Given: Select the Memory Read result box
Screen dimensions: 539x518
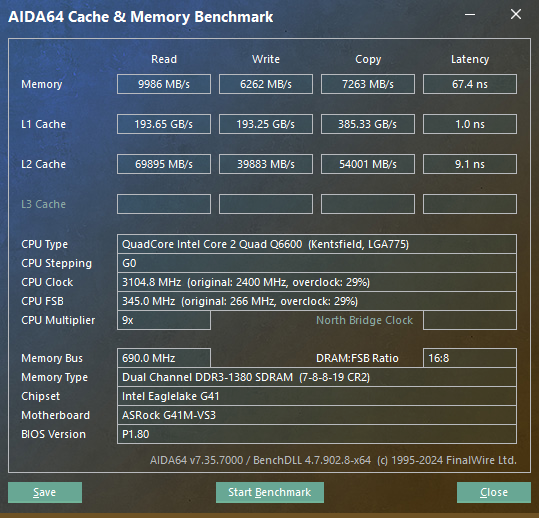Looking at the screenshot, I should pyautogui.click(x=164, y=84).
